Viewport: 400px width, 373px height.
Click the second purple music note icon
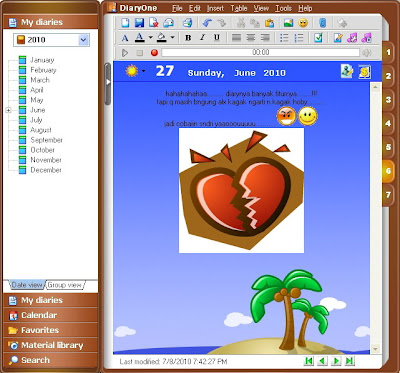pos(366,38)
